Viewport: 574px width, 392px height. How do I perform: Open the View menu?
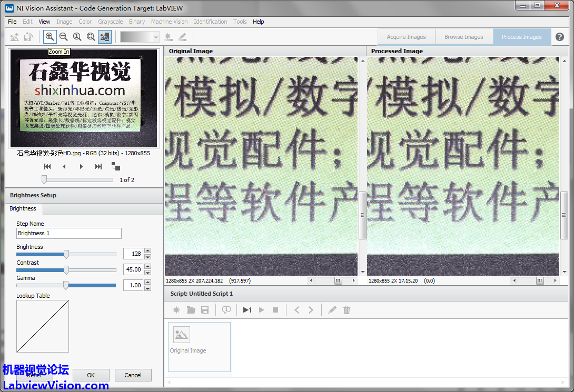point(44,22)
